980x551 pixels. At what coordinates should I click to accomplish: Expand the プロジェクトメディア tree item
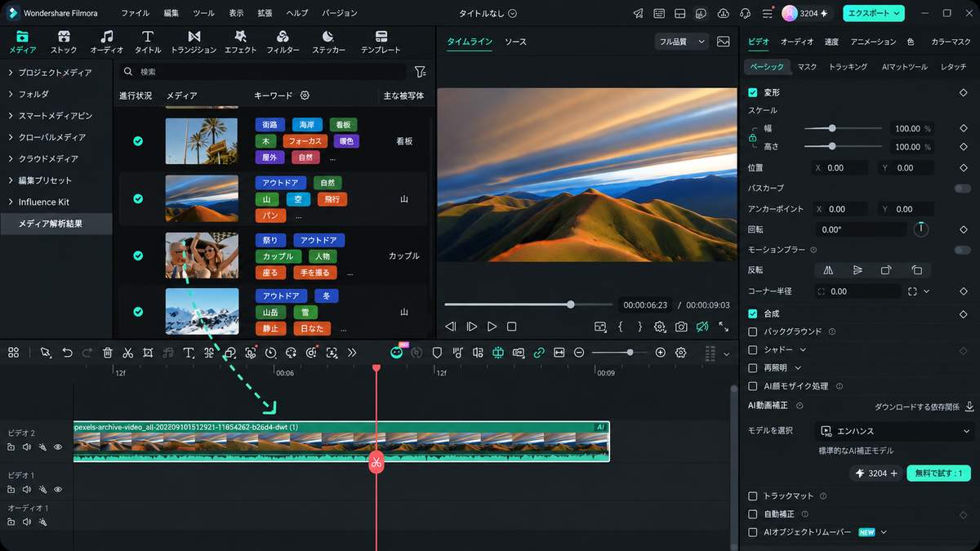point(11,73)
